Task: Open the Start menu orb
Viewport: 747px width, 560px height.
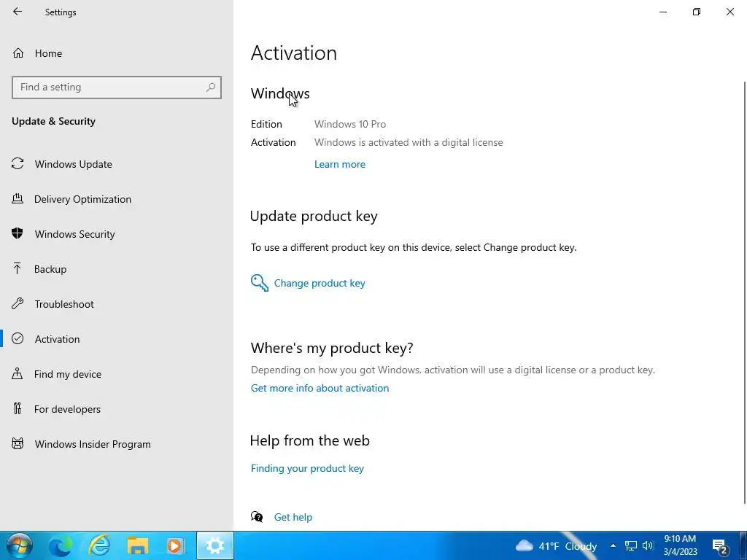Action: (19, 545)
